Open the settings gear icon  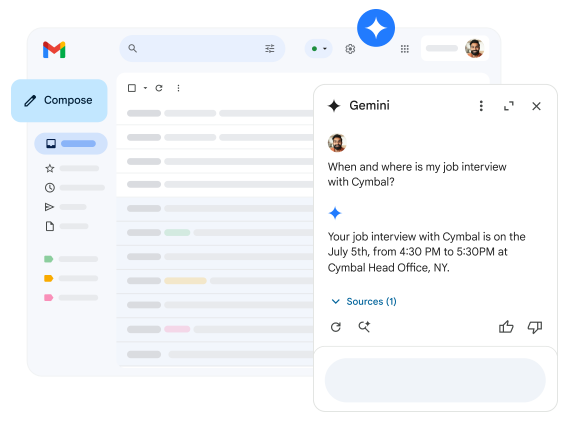350,49
